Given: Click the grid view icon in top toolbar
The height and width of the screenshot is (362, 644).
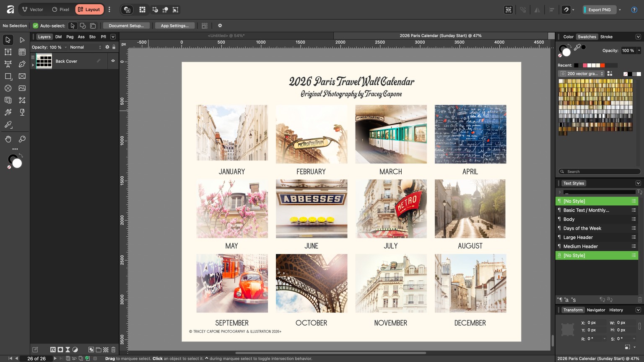Looking at the screenshot, I should [142, 10].
